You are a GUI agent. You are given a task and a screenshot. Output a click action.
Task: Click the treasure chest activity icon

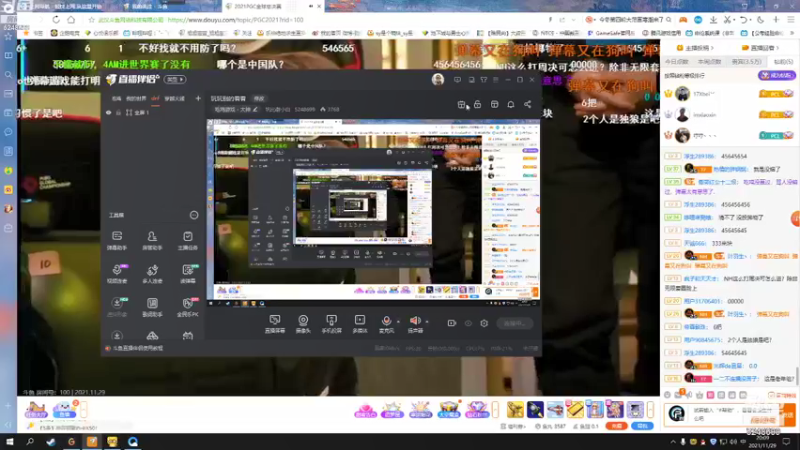[x=448, y=409]
